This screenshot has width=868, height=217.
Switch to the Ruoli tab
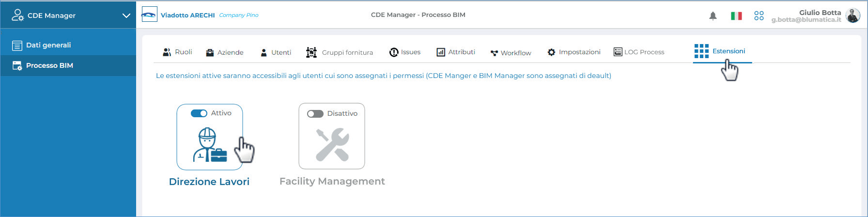pos(177,52)
